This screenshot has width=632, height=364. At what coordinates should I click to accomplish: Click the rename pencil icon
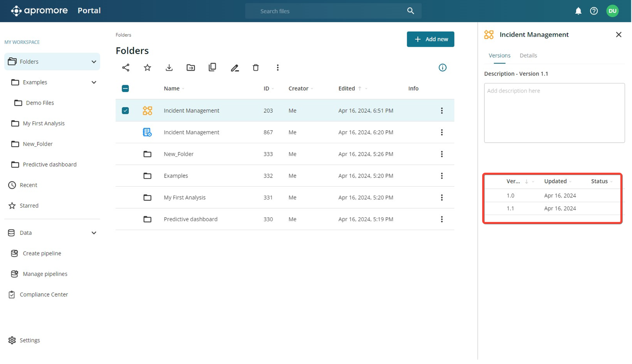[x=235, y=68]
